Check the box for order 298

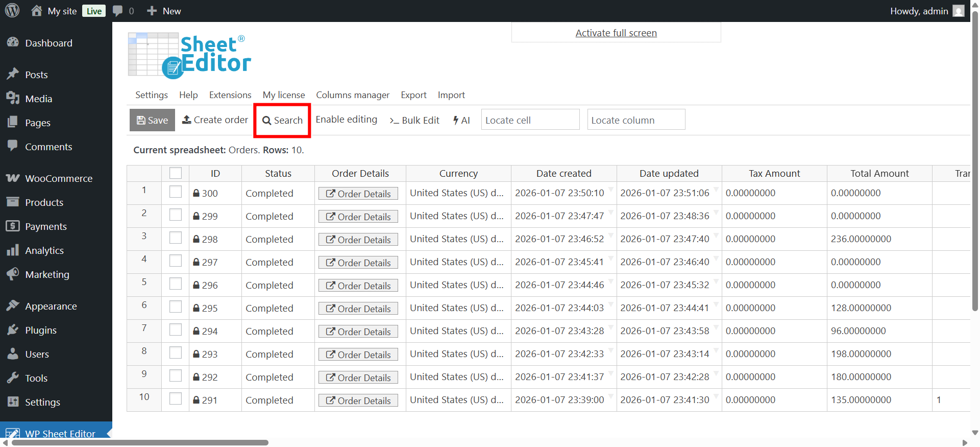point(176,238)
